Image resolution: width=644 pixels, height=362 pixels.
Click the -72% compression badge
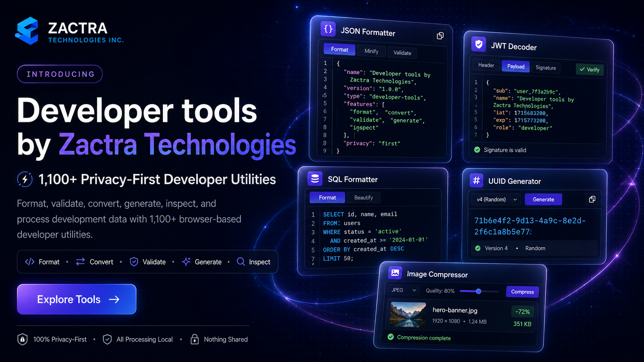coord(523,312)
